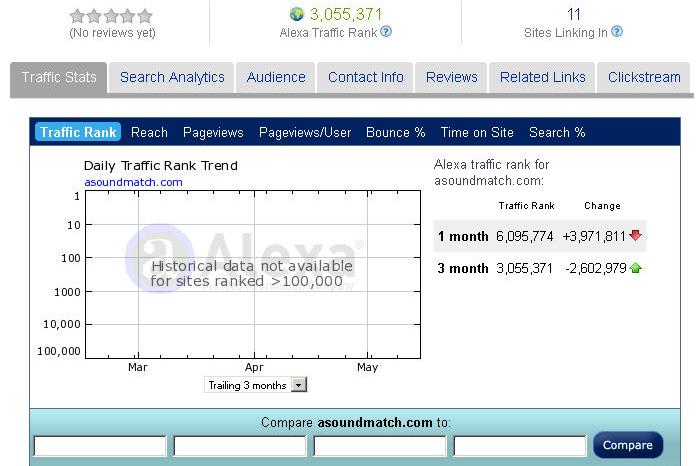Click the Daily Traffic Rank Trend title
Screen dimensions: 698x466
161,166
